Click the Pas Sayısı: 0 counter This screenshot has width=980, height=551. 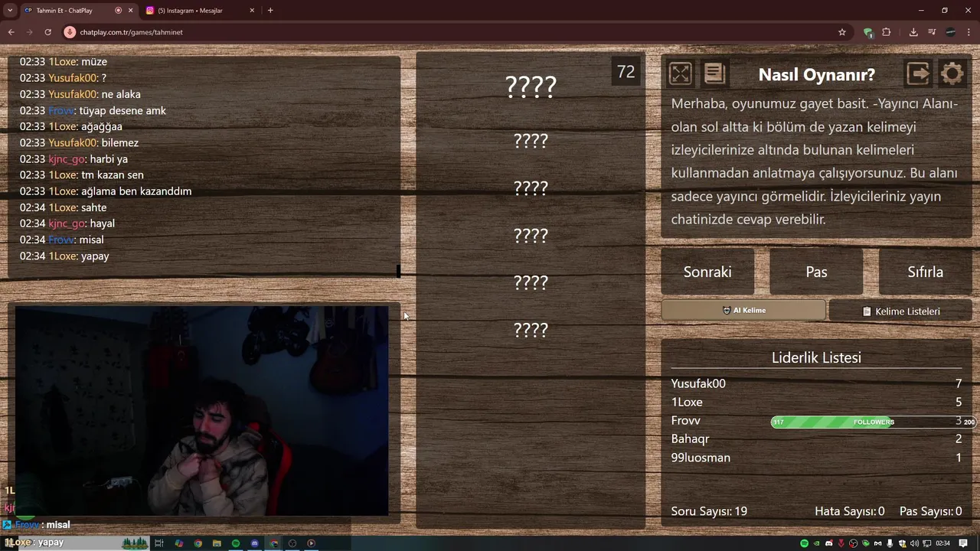pyautogui.click(x=930, y=511)
